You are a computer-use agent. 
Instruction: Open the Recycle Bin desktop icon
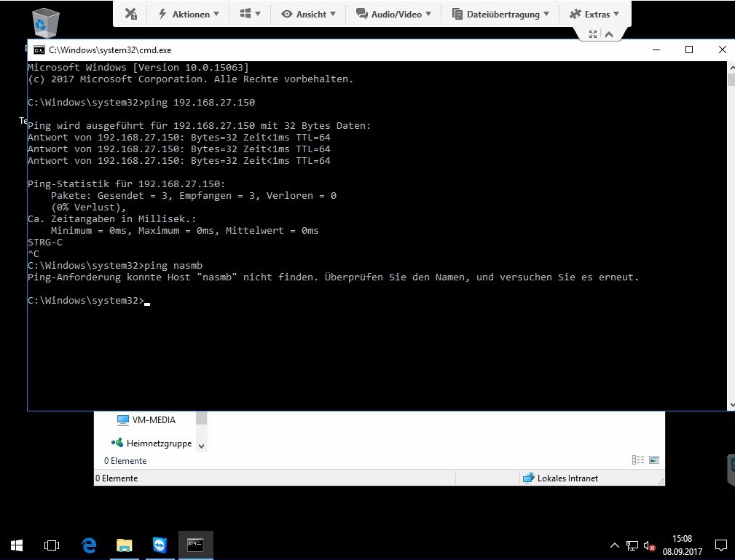click(45, 23)
